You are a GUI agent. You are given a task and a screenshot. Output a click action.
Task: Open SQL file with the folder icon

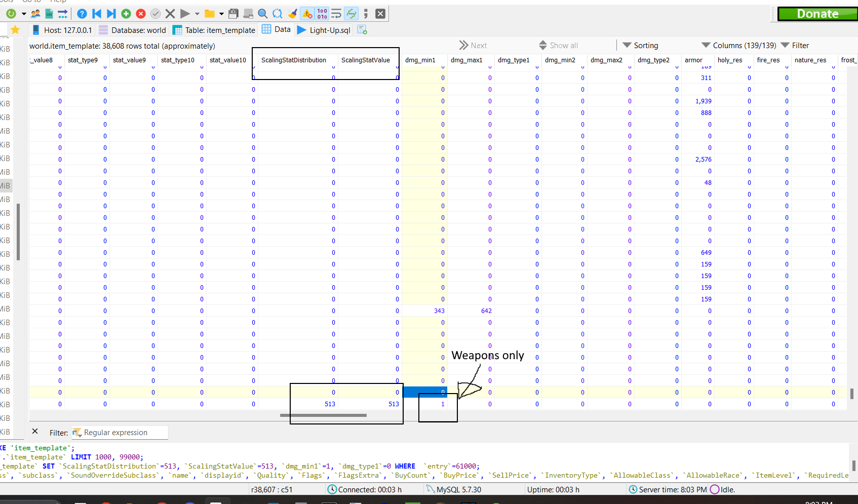pos(209,14)
